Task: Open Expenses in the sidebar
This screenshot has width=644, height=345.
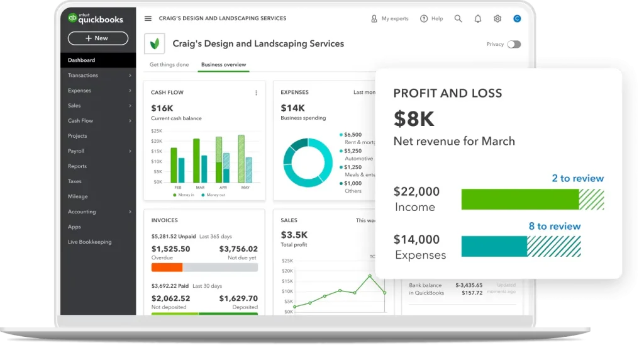Action: tap(79, 91)
